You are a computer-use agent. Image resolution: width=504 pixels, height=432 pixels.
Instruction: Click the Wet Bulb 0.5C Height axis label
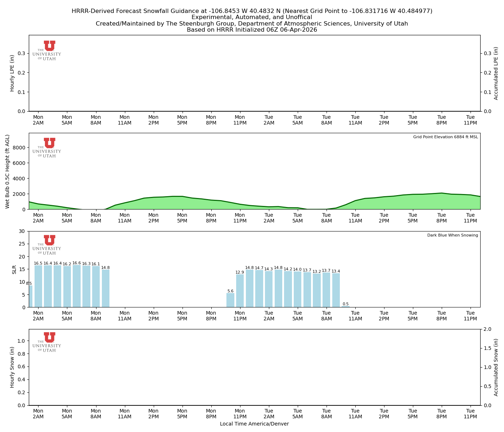click(8, 171)
